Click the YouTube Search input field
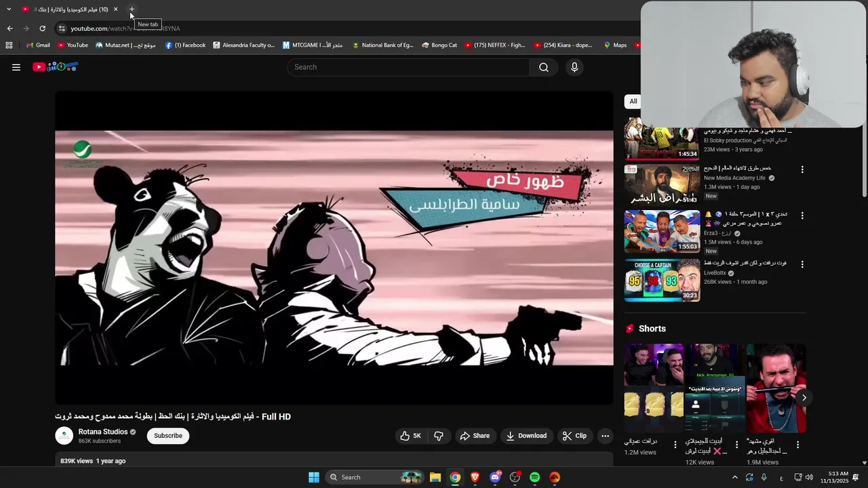 (408, 67)
